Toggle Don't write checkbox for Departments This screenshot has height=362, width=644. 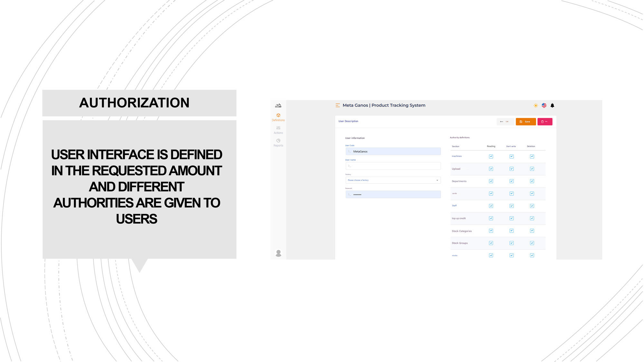tap(511, 181)
